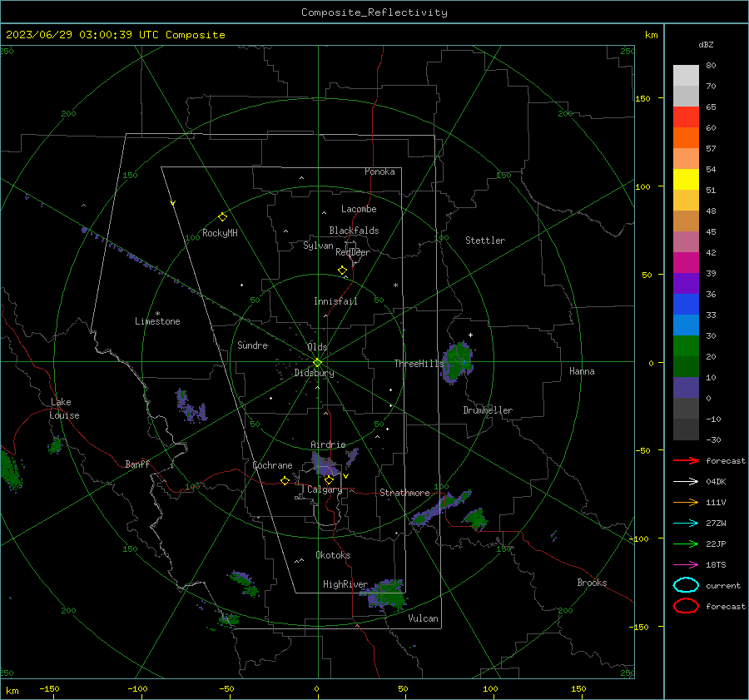This screenshot has height=700, width=749.
Task: Click the Okotoks city label
Action: point(333,555)
